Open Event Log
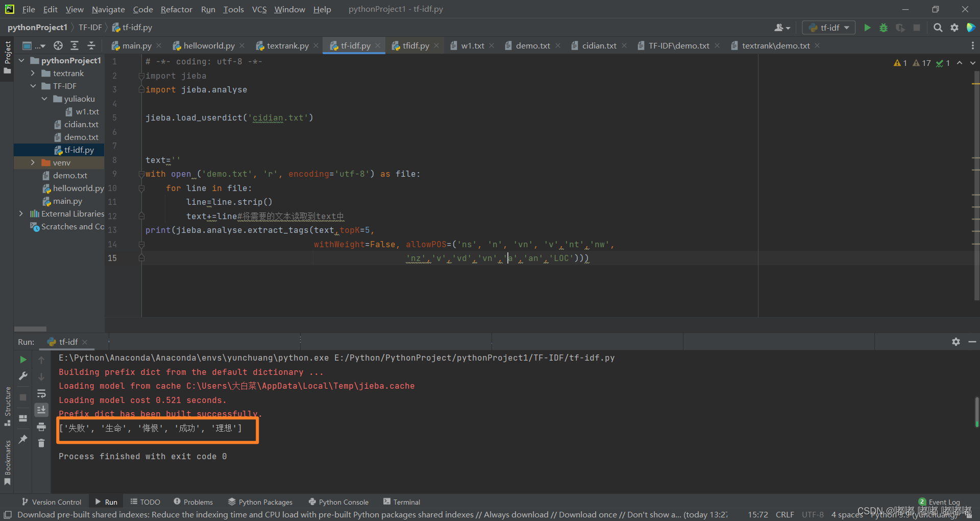 [x=939, y=502]
